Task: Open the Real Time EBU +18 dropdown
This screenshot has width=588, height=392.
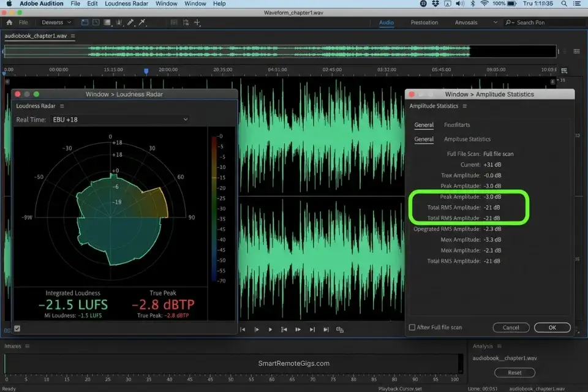Action: (120, 119)
